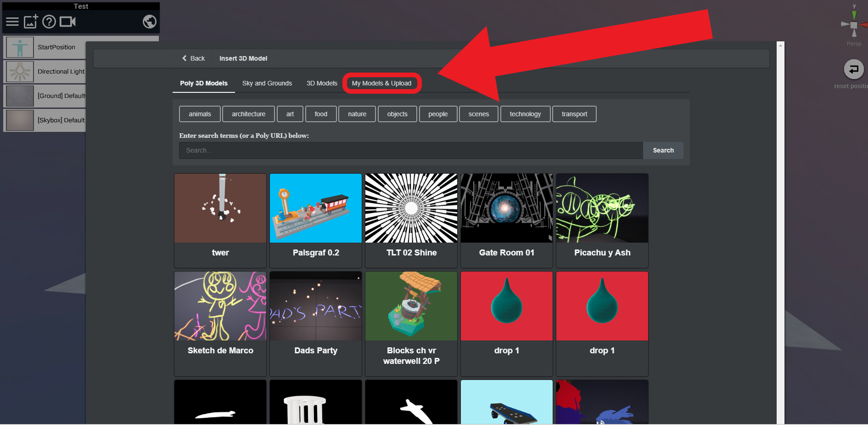This screenshot has height=425, width=868.
Task: Click the StartPosition label text
Action: [56, 47]
